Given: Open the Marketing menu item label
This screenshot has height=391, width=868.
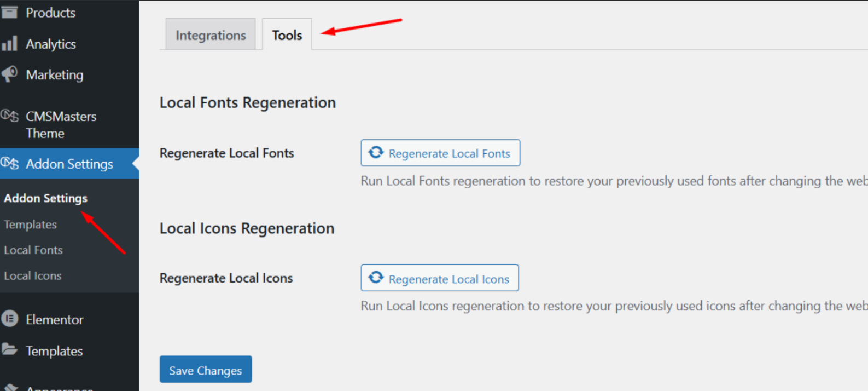Looking at the screenshot, I should [x=55, y=74].
